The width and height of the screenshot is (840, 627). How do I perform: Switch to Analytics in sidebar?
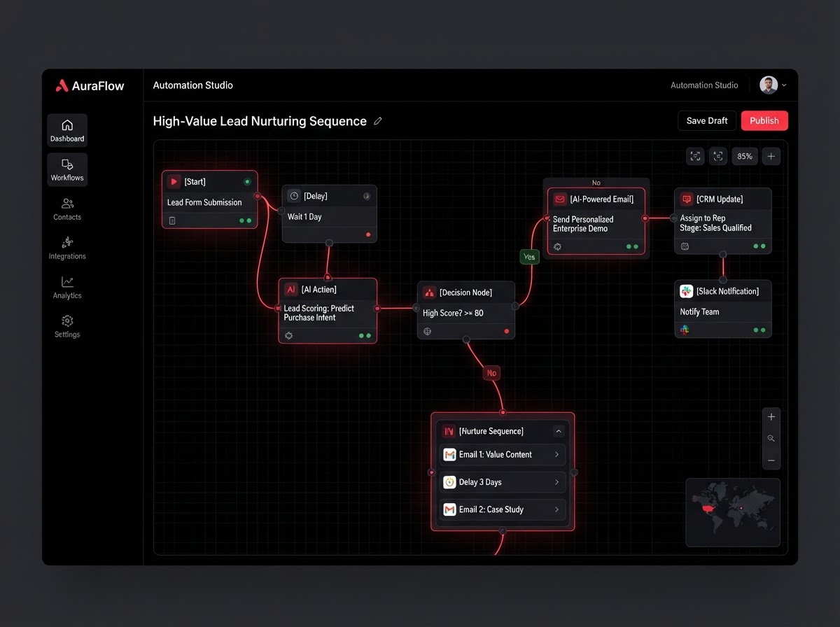[x=67, y=287]
